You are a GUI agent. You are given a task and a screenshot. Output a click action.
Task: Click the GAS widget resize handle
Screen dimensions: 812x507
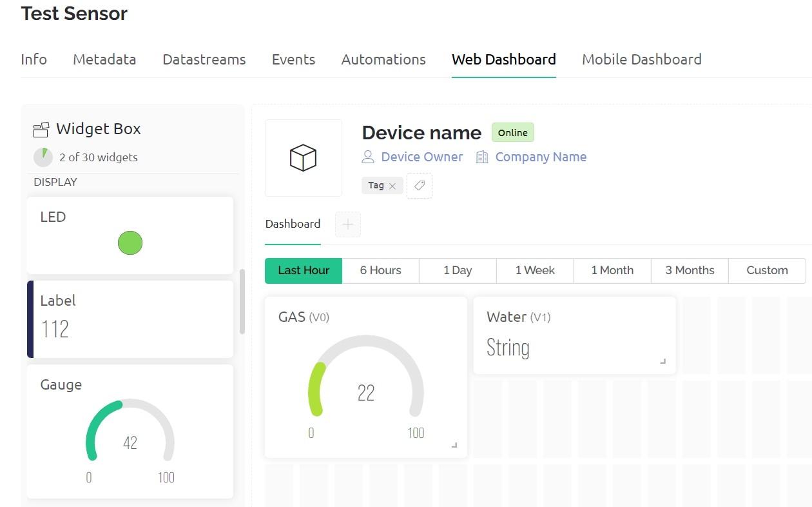(454, 445)
